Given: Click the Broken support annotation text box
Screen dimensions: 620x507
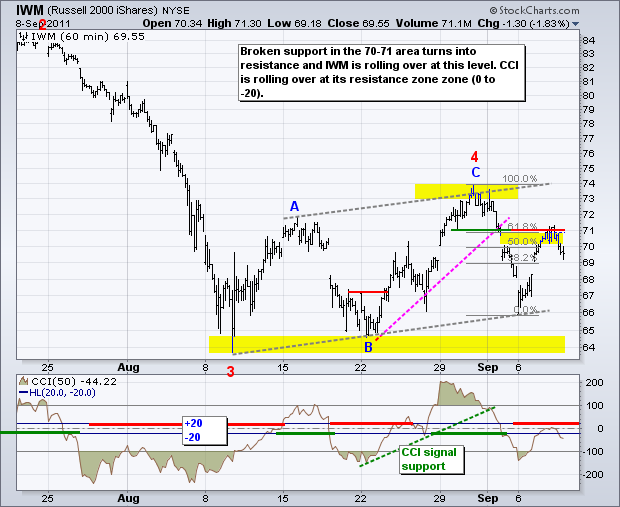Looking at the screenshot, I should (x=382, y=73).
